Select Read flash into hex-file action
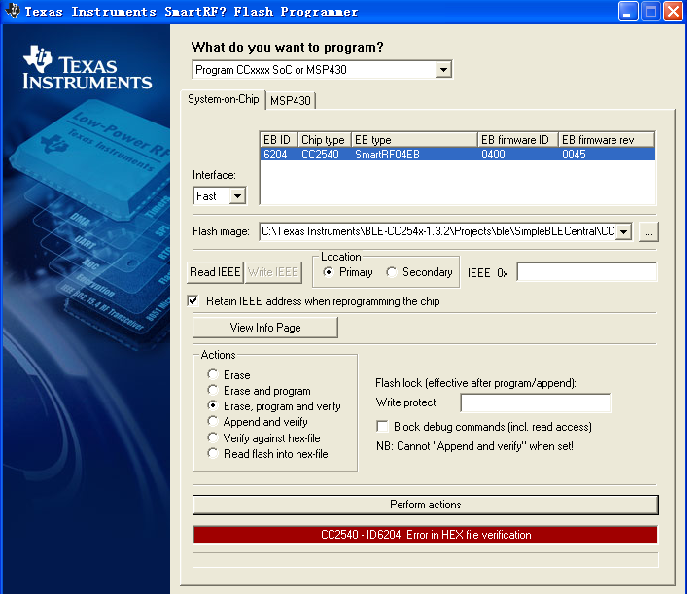 pyautogui.click(x=213, y=453)
